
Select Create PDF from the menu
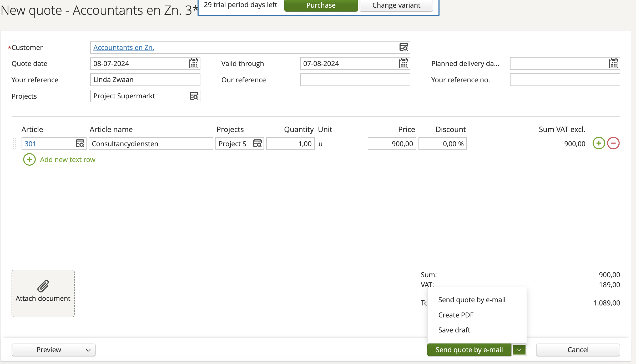(456, 315)
